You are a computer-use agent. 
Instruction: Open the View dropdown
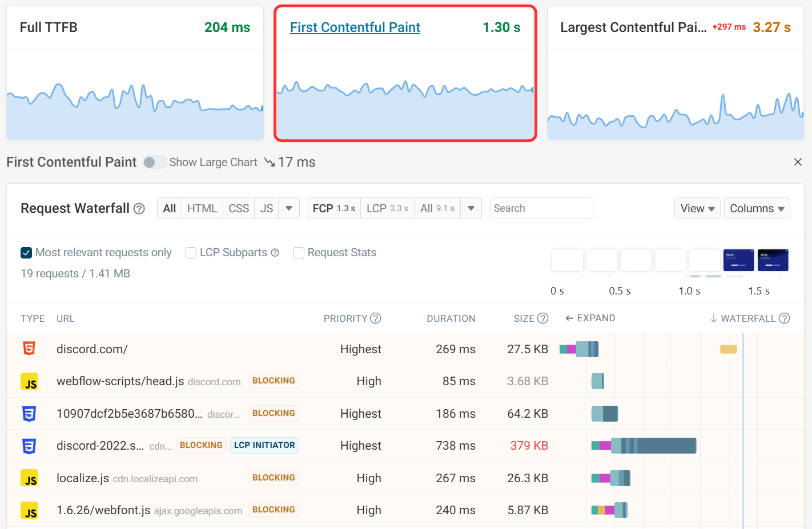click(697, 209)
